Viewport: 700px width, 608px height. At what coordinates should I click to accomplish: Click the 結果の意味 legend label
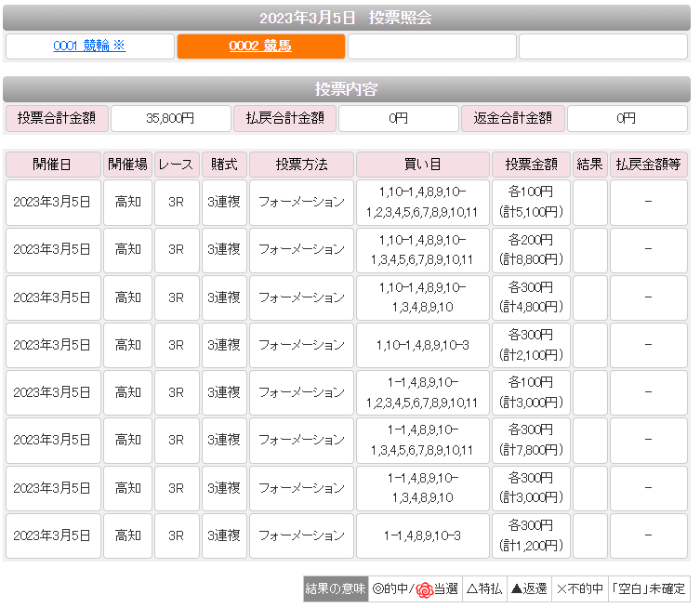point(336,588)
